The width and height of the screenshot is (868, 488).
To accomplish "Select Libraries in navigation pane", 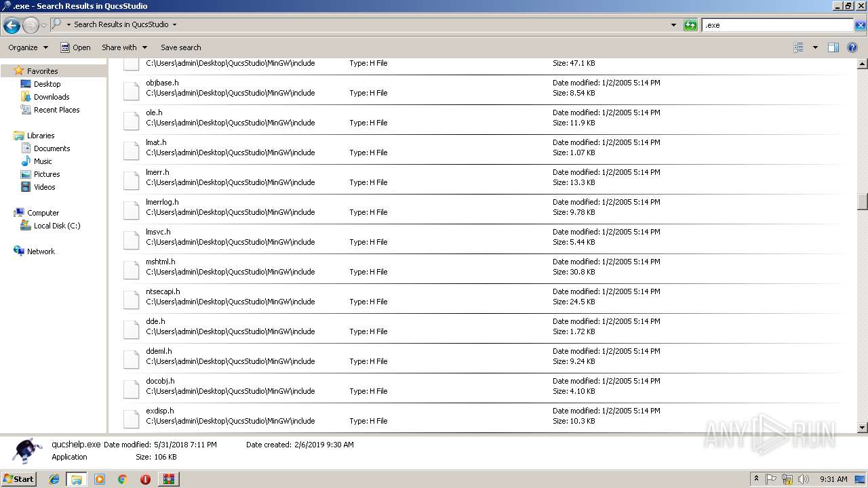I will (x=41, y=136).
